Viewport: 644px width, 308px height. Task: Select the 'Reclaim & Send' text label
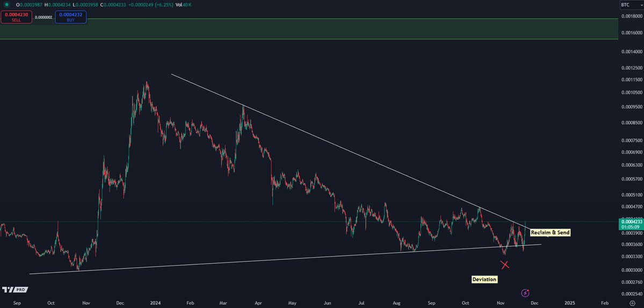[550, 233]
